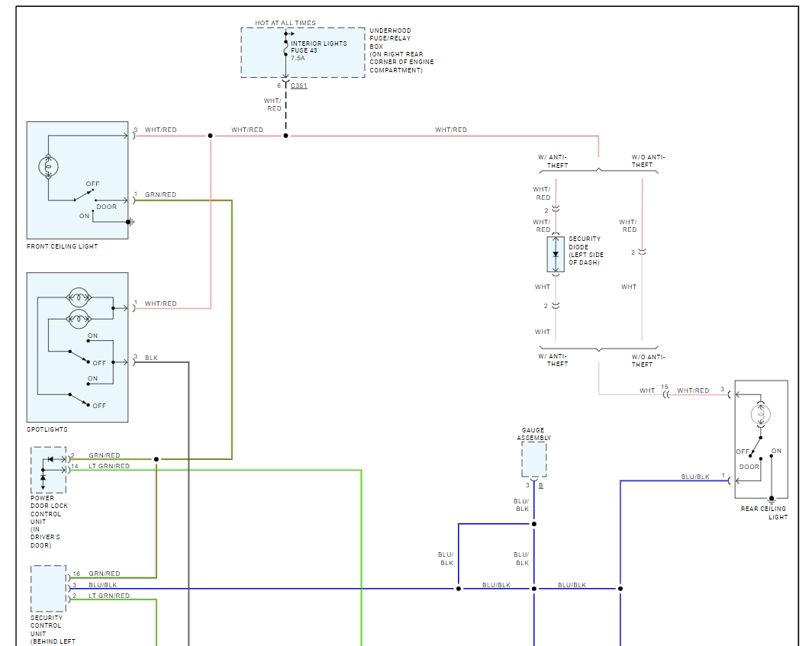The image size is (812, 646).
Task: Click the 'HOT AT ALL TIMES' label
Action: tap(285, 23)
